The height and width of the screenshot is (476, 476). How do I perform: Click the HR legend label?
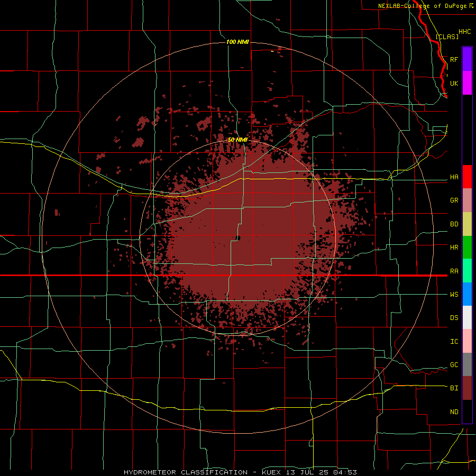click(x=454, y=248)
